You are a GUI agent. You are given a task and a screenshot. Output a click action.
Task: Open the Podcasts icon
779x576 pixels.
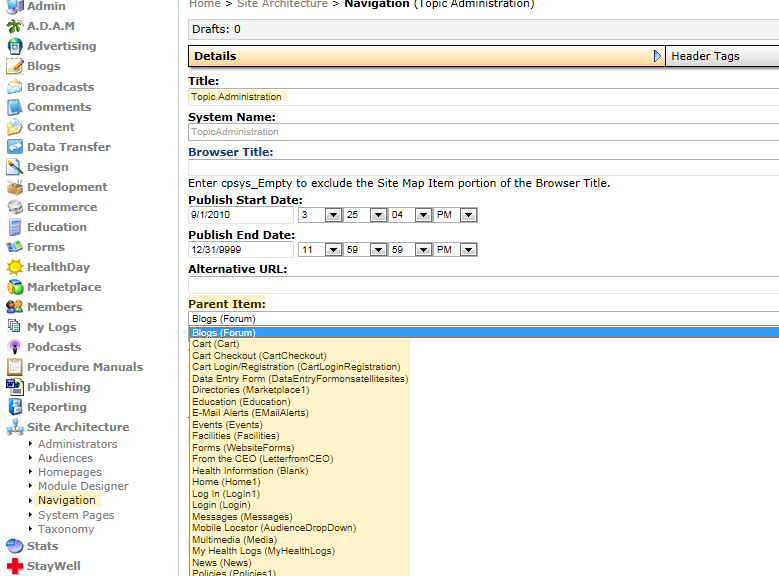[x=14, y=347]
